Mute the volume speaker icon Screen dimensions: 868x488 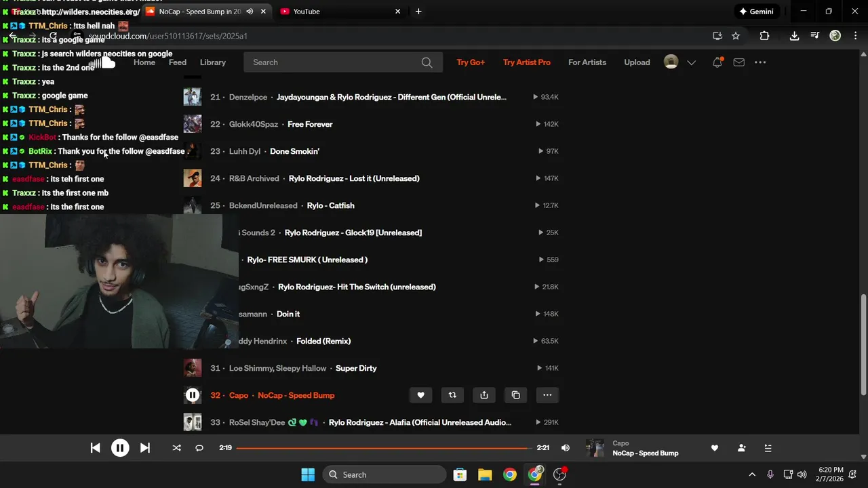[x=566, y=448]
